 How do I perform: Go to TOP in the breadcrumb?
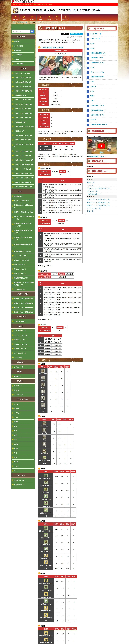tap(14, 22)
